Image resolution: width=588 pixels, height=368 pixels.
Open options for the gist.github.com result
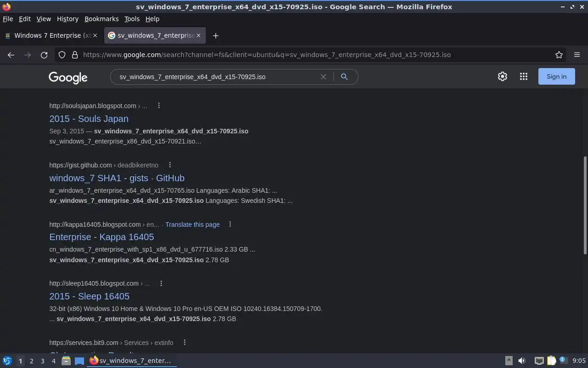pyautogui.click(x=170, y=165)
